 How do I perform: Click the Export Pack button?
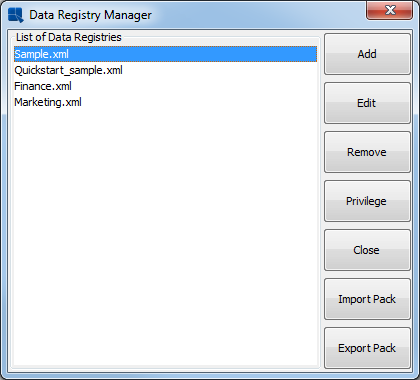tap(367, 348)
